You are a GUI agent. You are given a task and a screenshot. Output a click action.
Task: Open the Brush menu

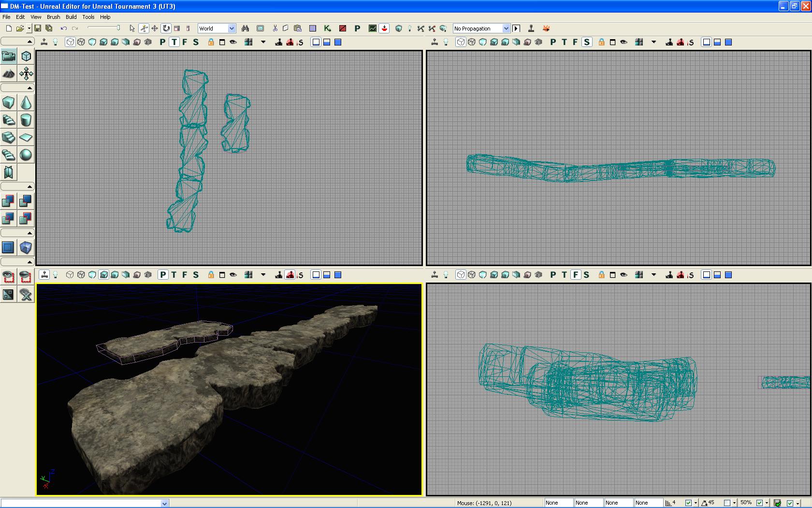[53, 17]
